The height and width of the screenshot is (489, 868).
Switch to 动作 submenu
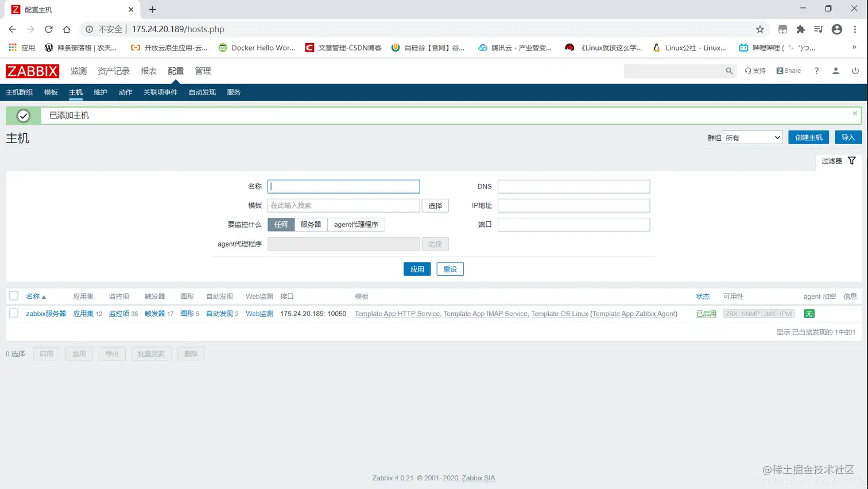click(125, 92)
